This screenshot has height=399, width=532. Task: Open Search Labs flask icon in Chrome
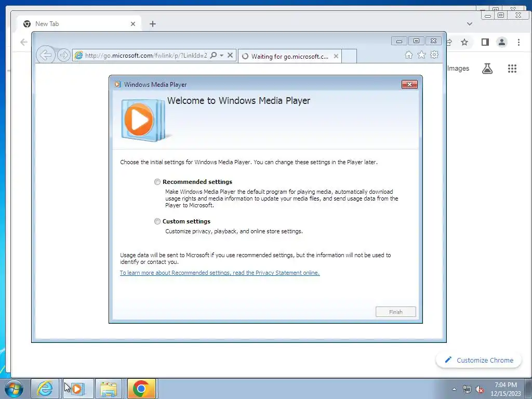click(x=487, y=69)
